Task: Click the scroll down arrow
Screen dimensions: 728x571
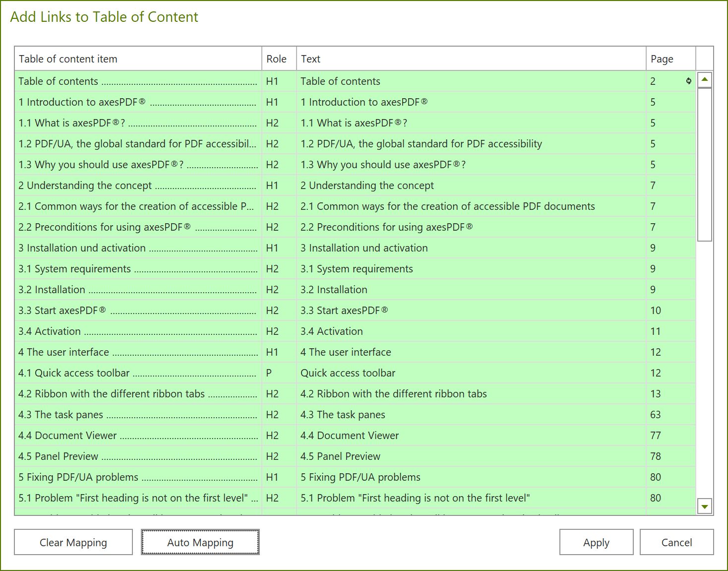Action: pos(704,506)
